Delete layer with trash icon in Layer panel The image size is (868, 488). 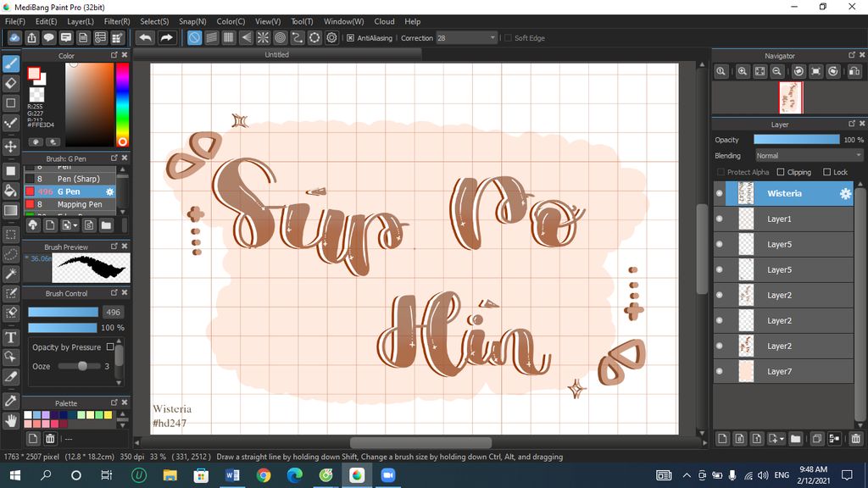point(856,439)
